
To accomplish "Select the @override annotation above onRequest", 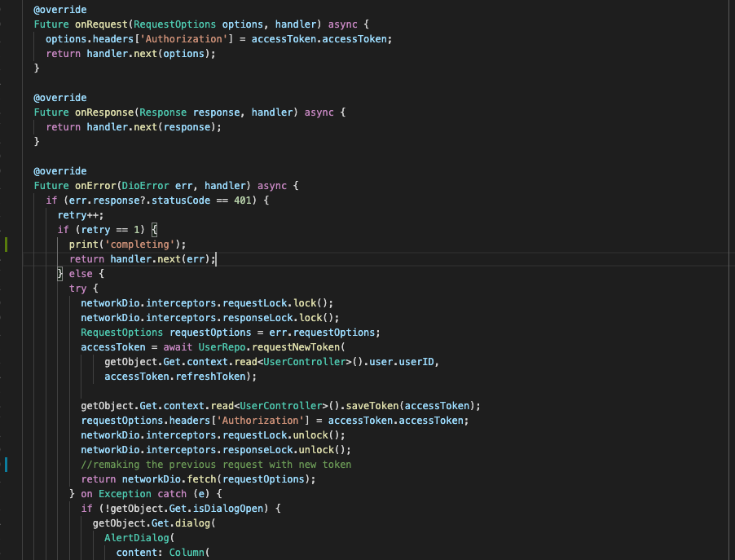I will click(x=59, y=9).
